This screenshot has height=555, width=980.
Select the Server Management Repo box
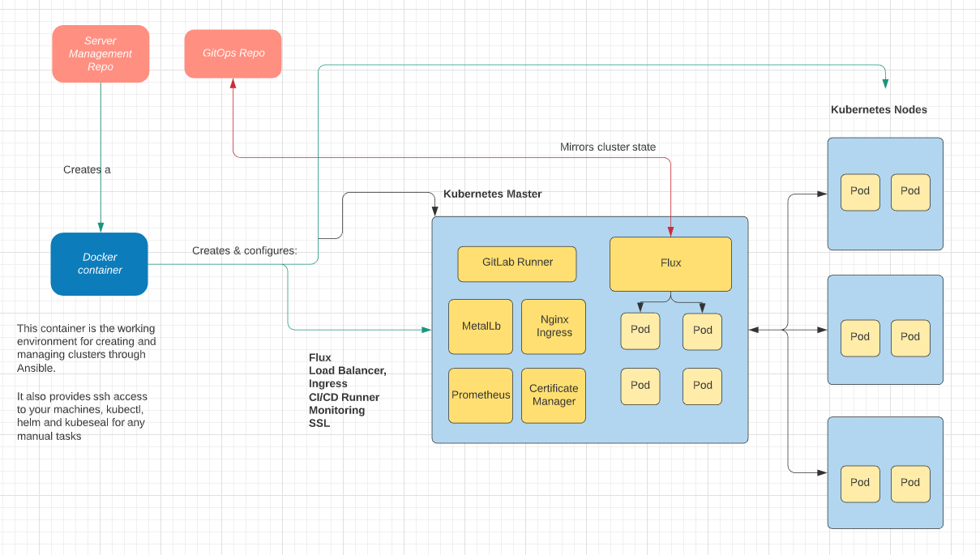[x=101, y=53]
